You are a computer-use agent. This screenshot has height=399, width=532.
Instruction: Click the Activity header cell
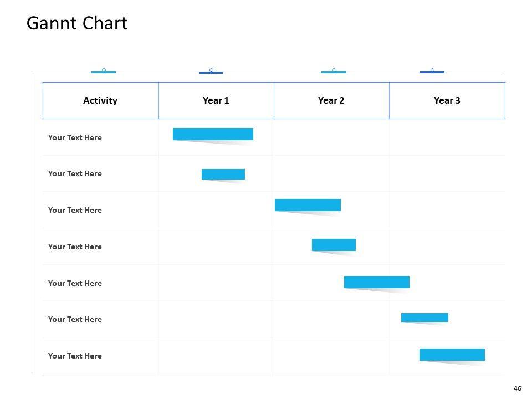pyautogui.click(x=100, y=100)
